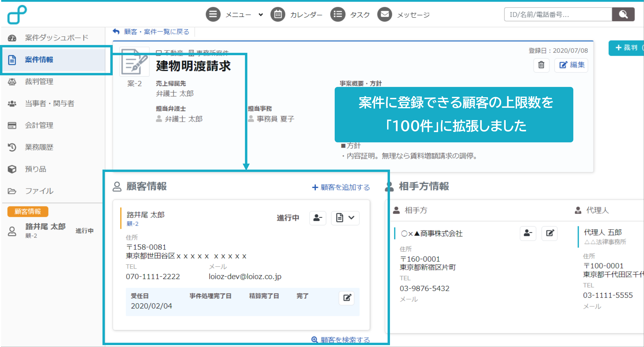The height and width of the screenshot is (347, 644).
Task: Click phone number 070-1111-2222
Action: pos(153,276)
